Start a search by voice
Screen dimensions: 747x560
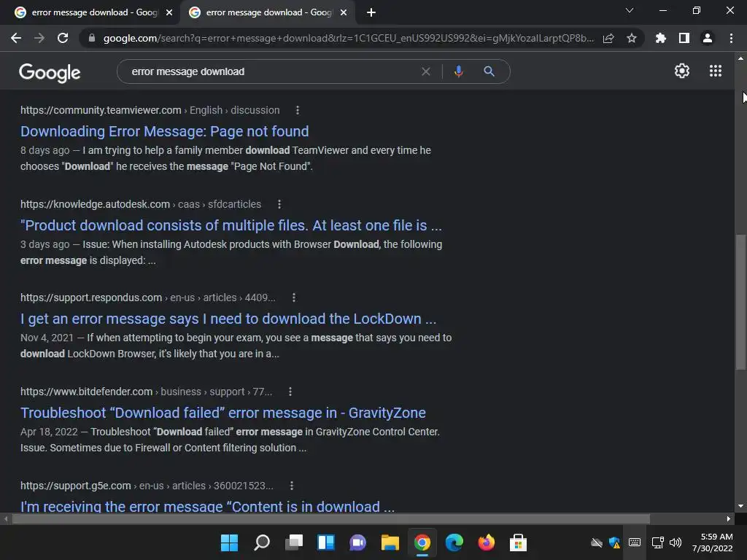click(458, 71)
